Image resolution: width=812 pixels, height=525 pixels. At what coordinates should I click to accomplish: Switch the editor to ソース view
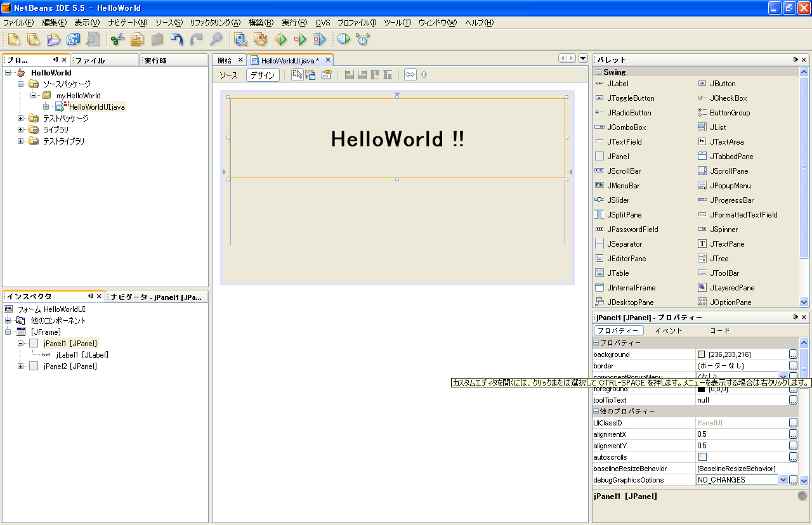[228, 75]
